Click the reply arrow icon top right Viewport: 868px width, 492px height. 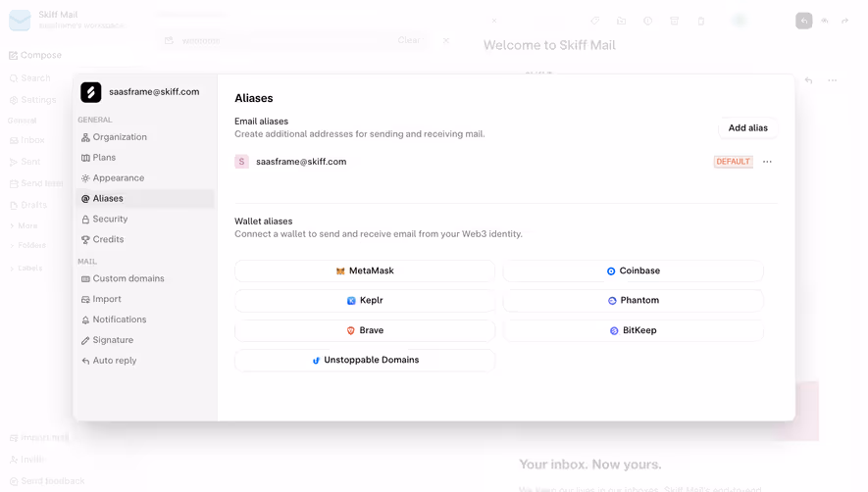coord(804,21)
